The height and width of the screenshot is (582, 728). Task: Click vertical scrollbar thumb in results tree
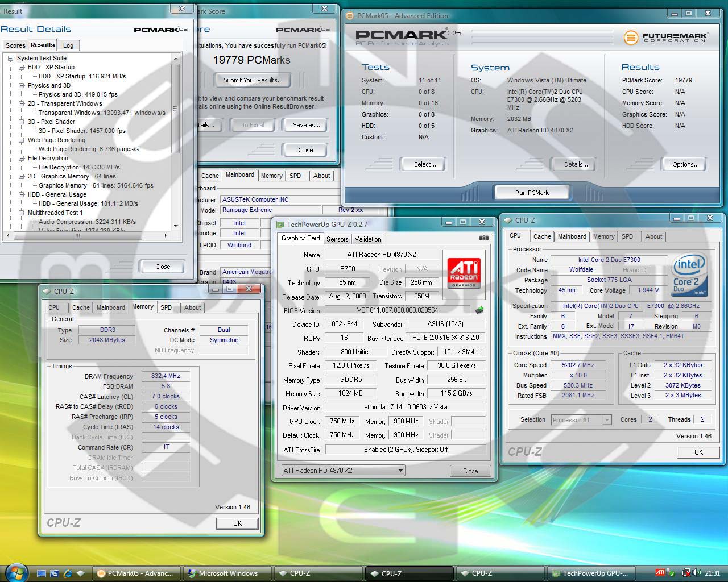pos(175,108)
